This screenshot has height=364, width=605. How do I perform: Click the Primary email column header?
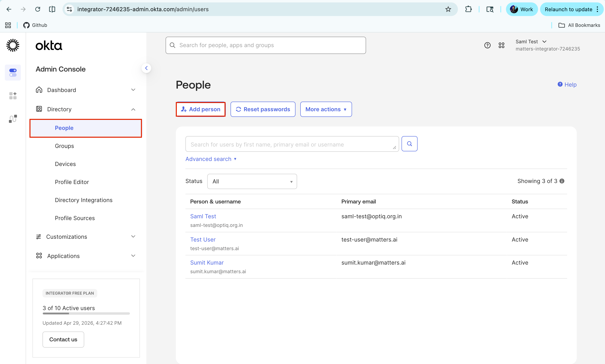coord(359,202)
